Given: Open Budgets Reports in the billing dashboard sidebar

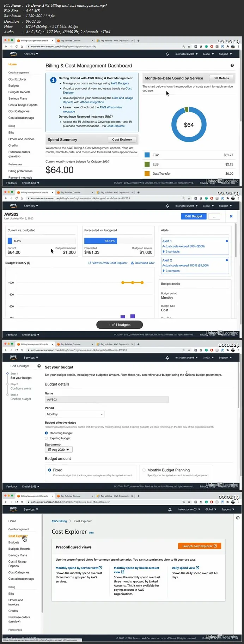Looking at the screenshot, I should pyautogui.click(x=19, y=92).
